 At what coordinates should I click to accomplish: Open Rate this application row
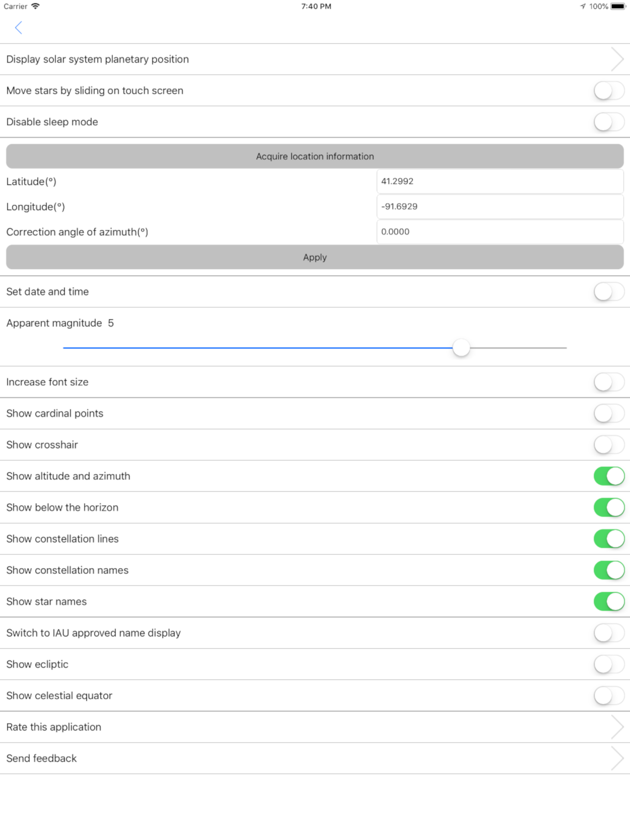315,727
